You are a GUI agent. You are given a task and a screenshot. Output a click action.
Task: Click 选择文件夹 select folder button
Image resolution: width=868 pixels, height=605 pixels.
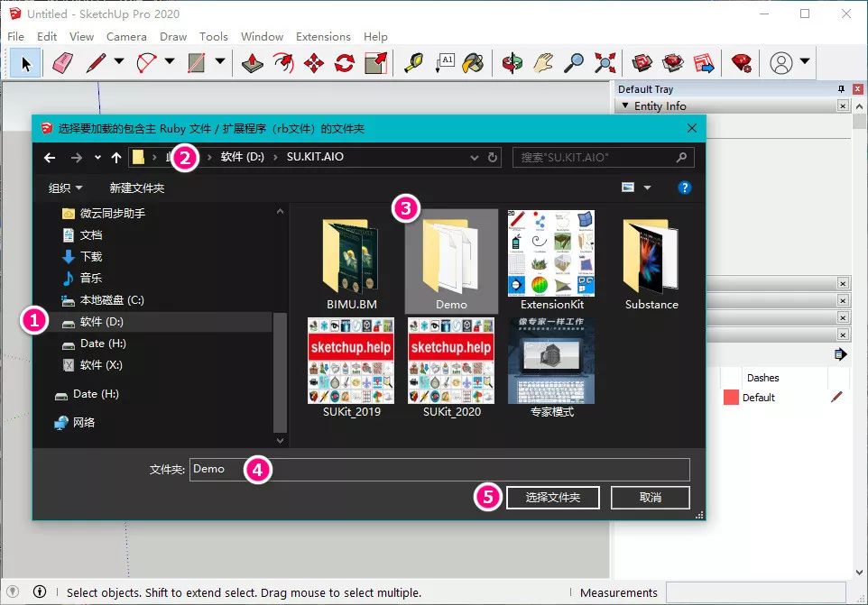point(552,498)
